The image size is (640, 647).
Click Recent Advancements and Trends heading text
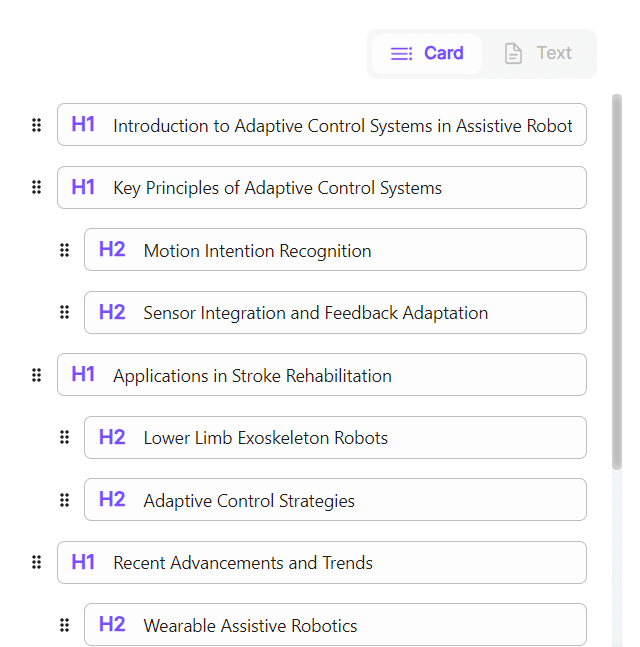[242, 563]
